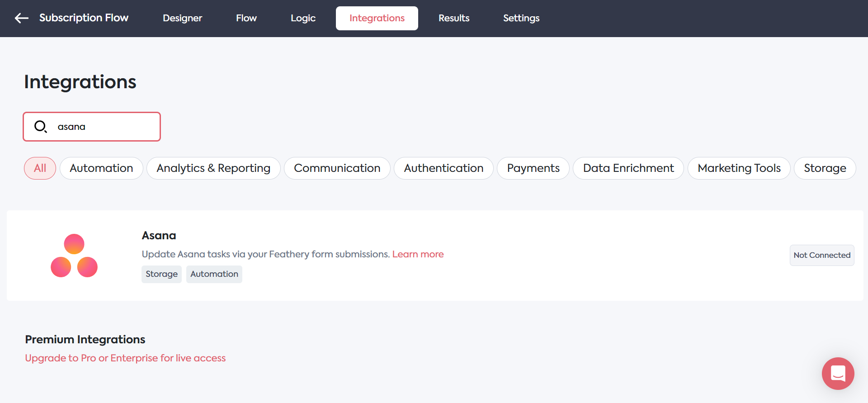Filter by Data Enrichment category
868x403 pixels.
628,168
